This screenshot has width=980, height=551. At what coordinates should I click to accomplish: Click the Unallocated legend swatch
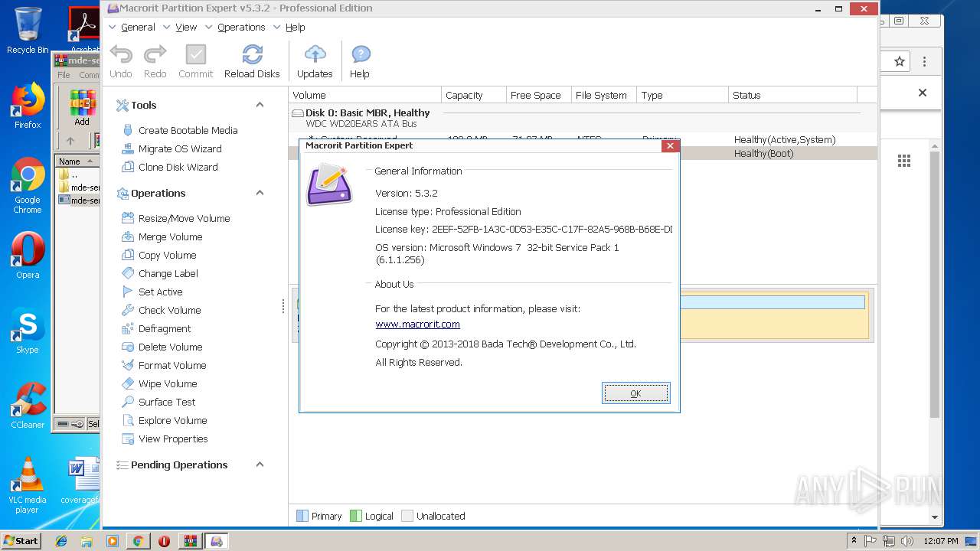(407, 516)
